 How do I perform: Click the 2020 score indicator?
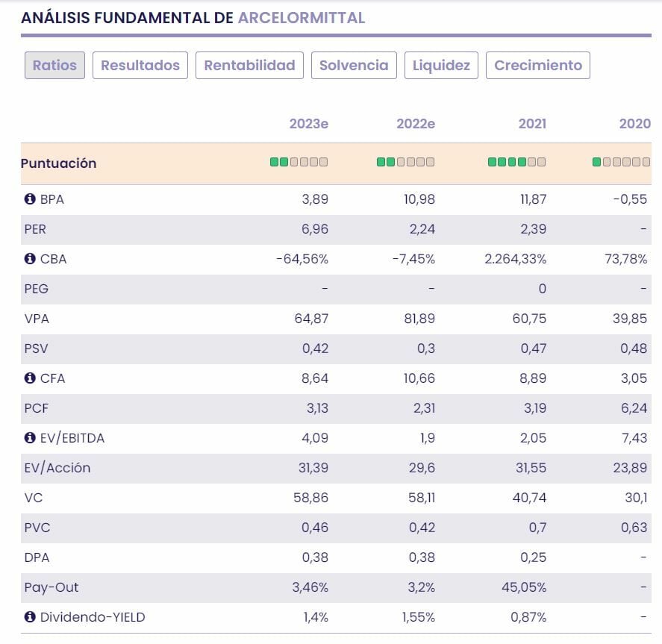click(621, 162)
